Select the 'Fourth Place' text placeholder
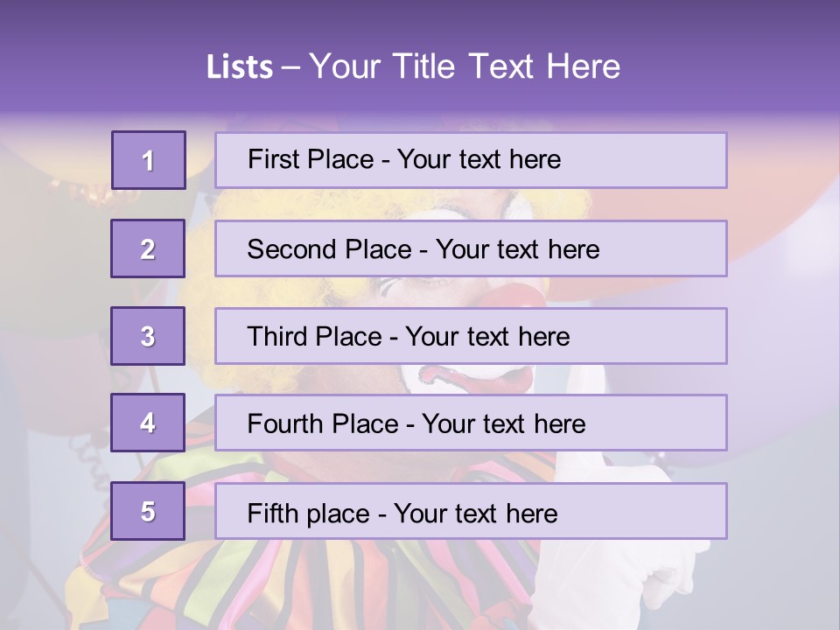The width and height of the screenshot is (840, 630). [471, 423]
